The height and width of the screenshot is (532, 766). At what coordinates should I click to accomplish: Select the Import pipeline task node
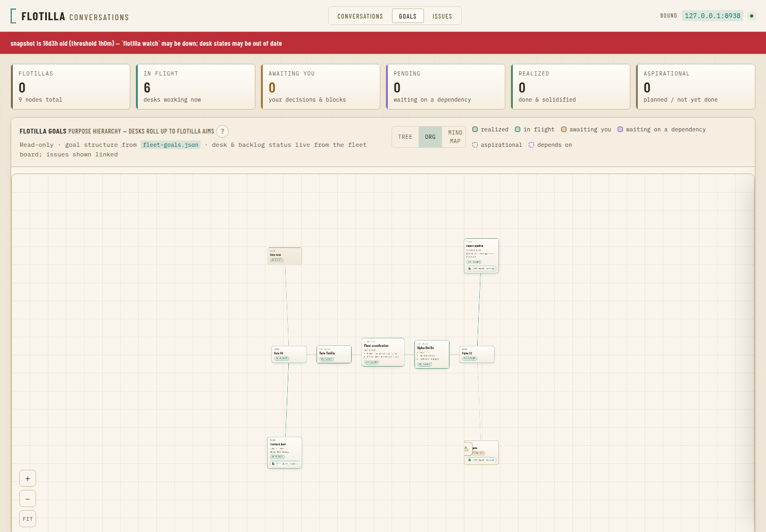point(481,256)
